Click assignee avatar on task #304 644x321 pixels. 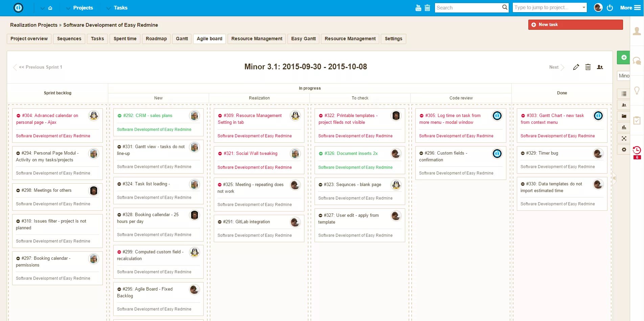(94, 116)
